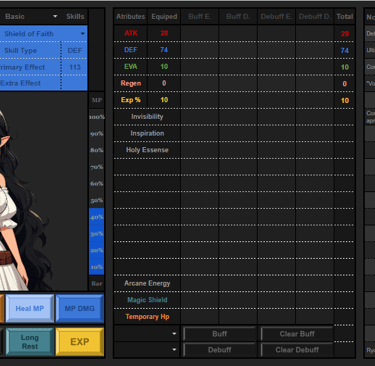The height and width of the screenshot is (366, 375).
Task: Select the Regen attribute label
Action: [x=131, y=83]
